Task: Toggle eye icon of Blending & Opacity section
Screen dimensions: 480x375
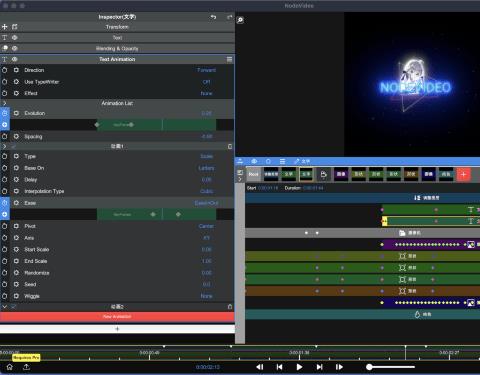Action: point(15,48)
